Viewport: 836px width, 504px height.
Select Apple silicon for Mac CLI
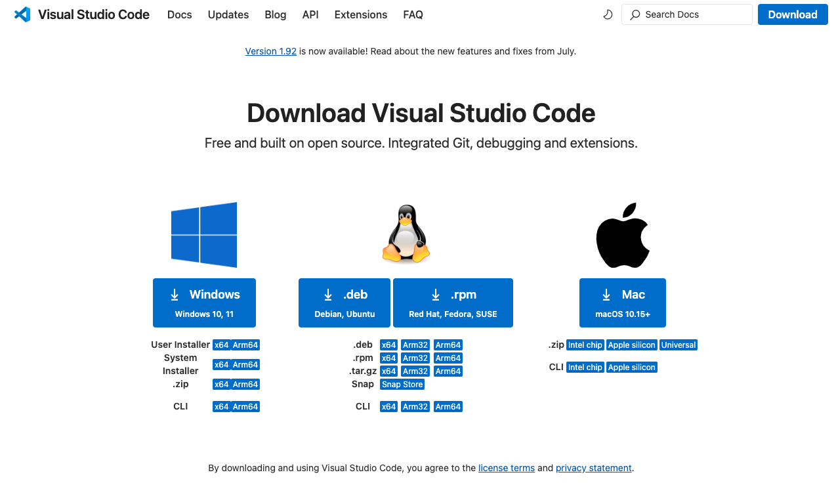tap(632, 367)
